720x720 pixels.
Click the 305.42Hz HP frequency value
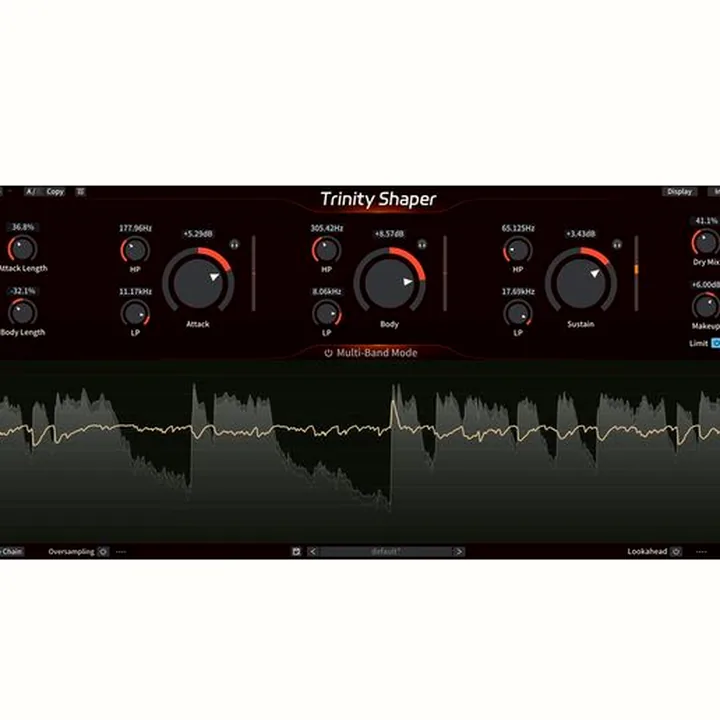326,228
